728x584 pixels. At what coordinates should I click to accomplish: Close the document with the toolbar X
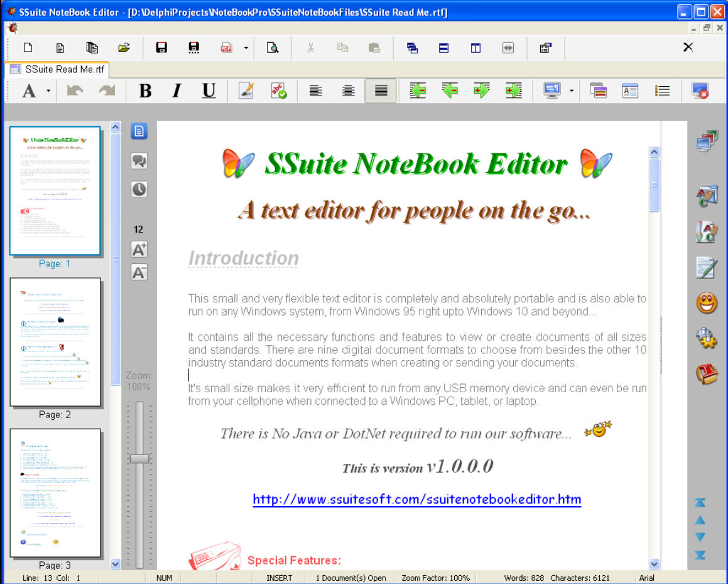pyautogui.click(x=688, y=47)
